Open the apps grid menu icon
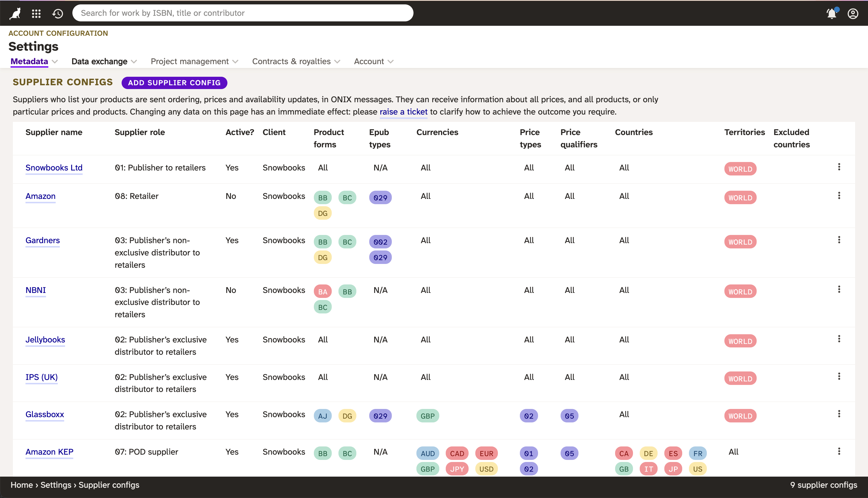The width and height of the screenshot is (868, 498). (36, 13)
